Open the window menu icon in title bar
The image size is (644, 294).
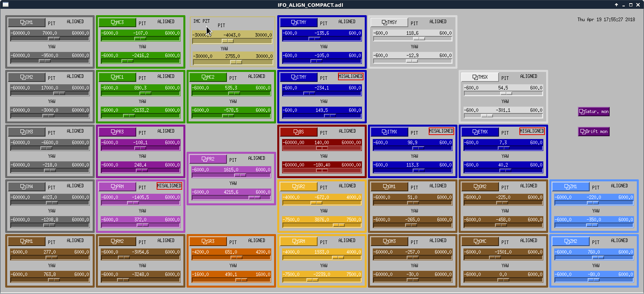[x=6, y=5]
